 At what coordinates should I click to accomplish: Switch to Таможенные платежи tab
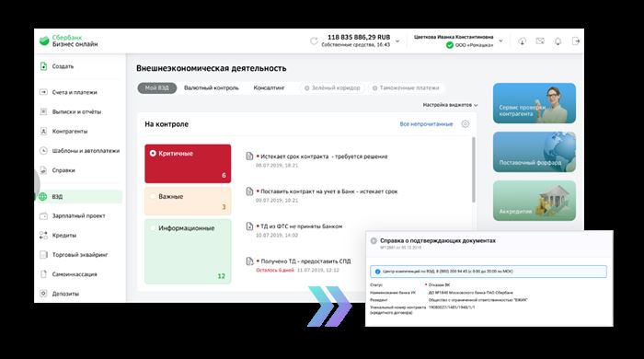406,87
